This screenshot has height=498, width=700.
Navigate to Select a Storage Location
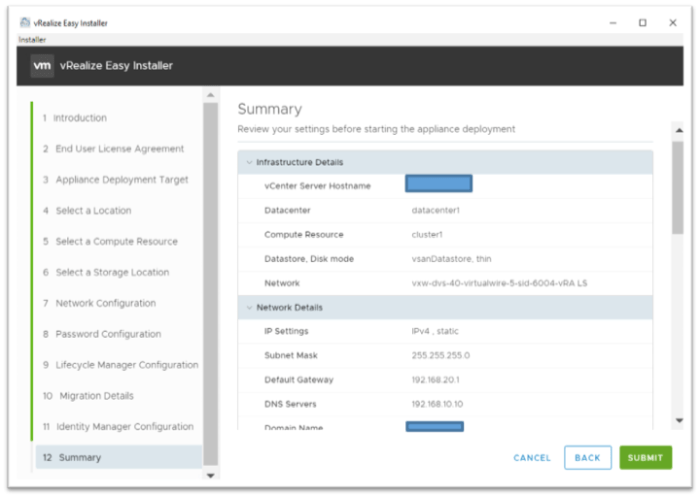tap(112, 273)
